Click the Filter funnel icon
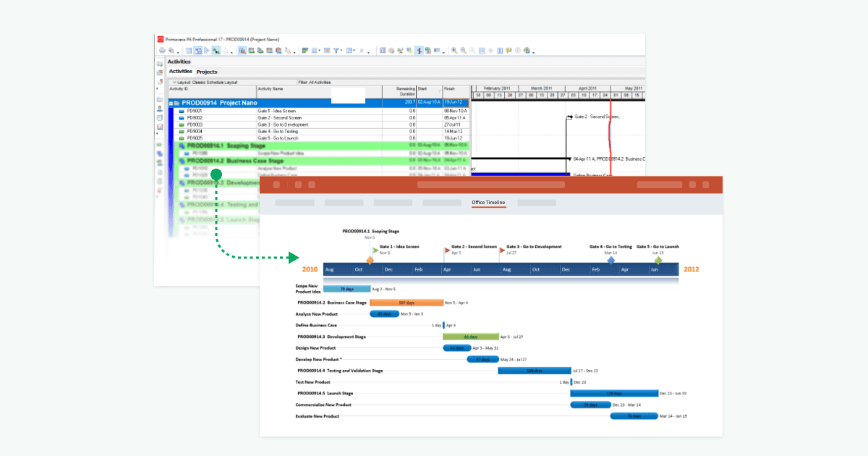 pyautogui.click(x=336, y=51)
